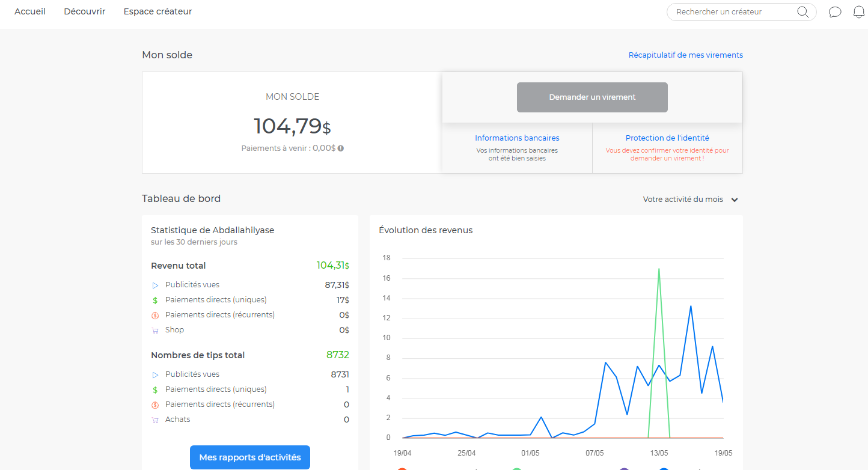
Task: Click the sur les 30 derniers jours subtitle
Action: 194,242
